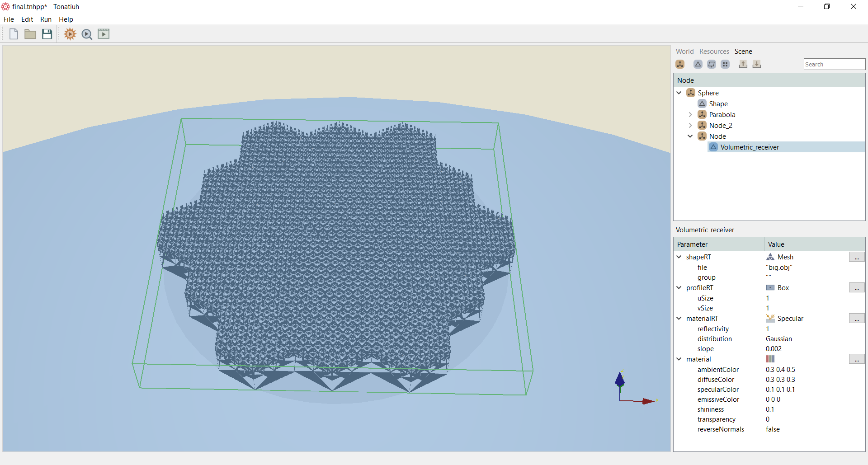Collapse the shapeRT parameter group
Viewport: 868px width, 465px height.
pos(679,257)
